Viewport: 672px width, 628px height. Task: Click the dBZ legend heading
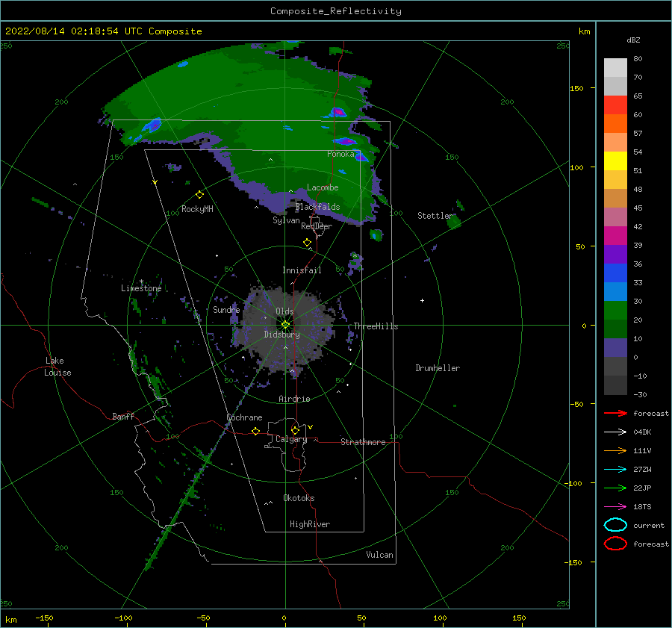click(633, 40)
